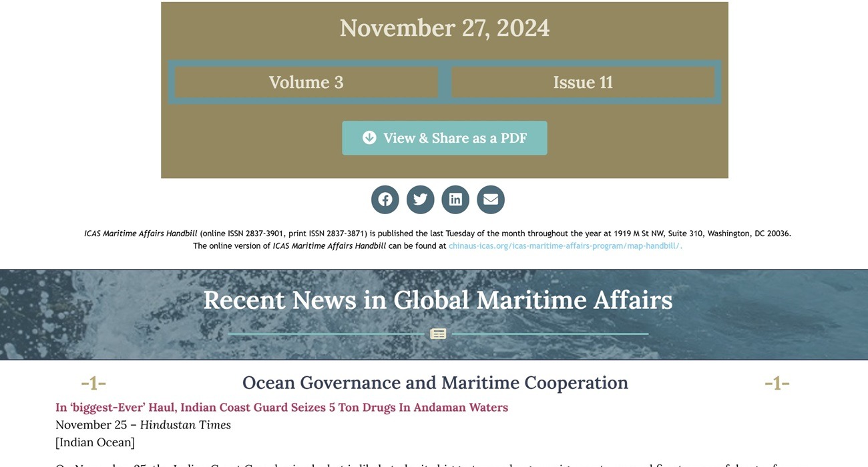Click the Hindustan Times source line

click(x=144, y=425)
